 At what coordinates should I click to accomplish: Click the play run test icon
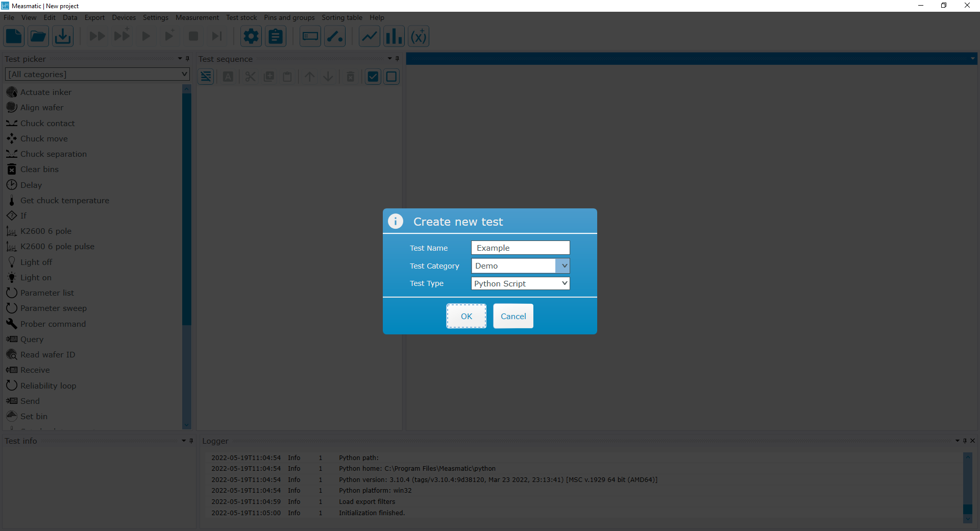pos(146,36)
